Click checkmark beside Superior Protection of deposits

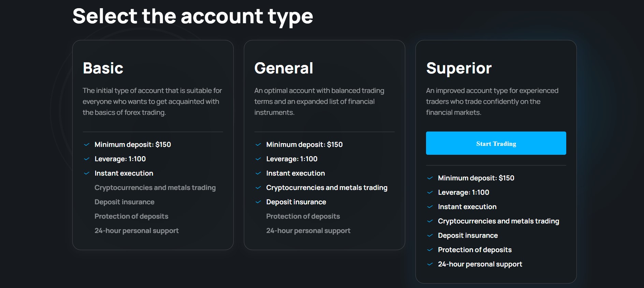(430, 250)
